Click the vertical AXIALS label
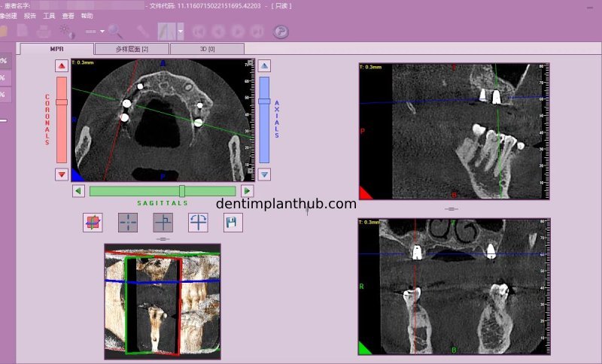Viewport: 602px width, 364px height. coord(277,120)
